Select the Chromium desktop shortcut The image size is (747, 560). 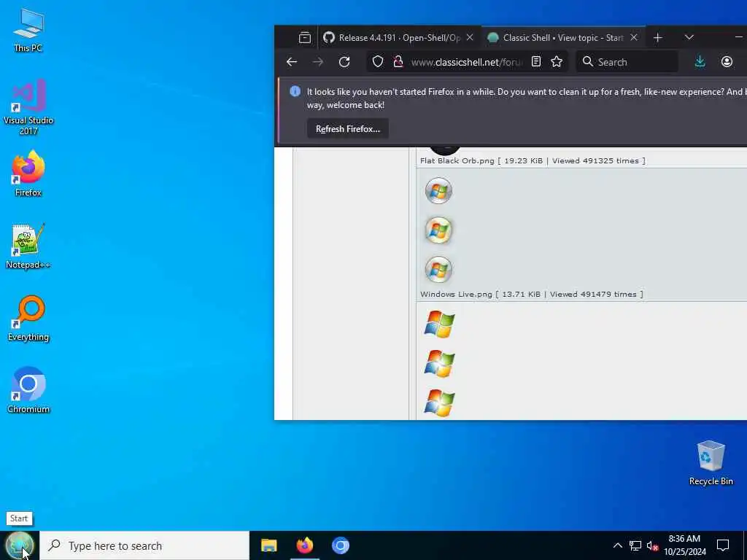(x=28, y=390)
